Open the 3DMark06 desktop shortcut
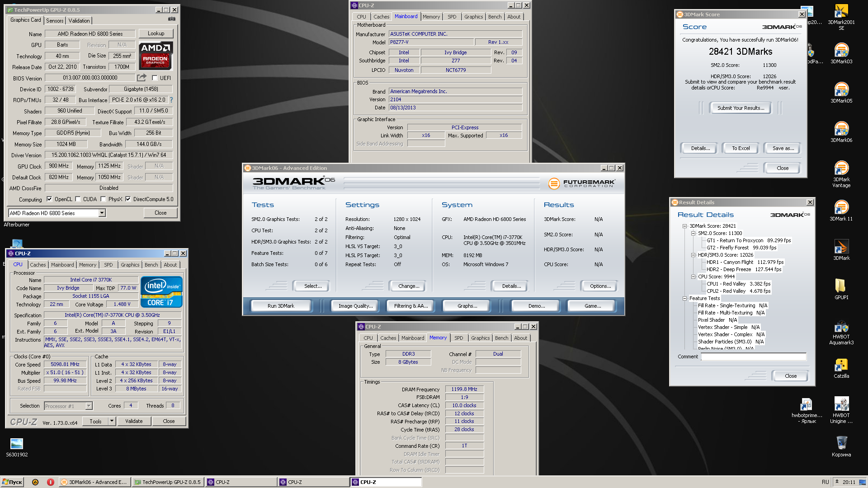This screenshot has height=488, width=868. (841, 132)
